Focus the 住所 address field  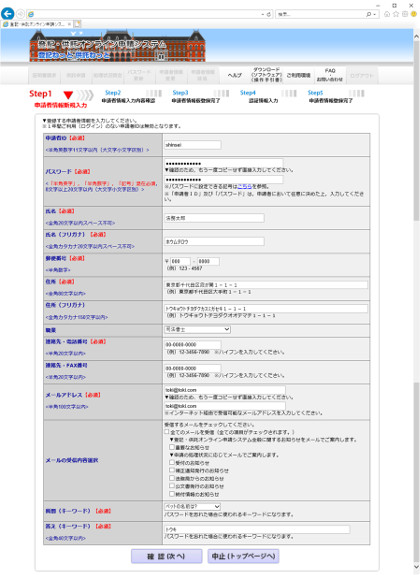pyautogui.click(x=266, y=285)
